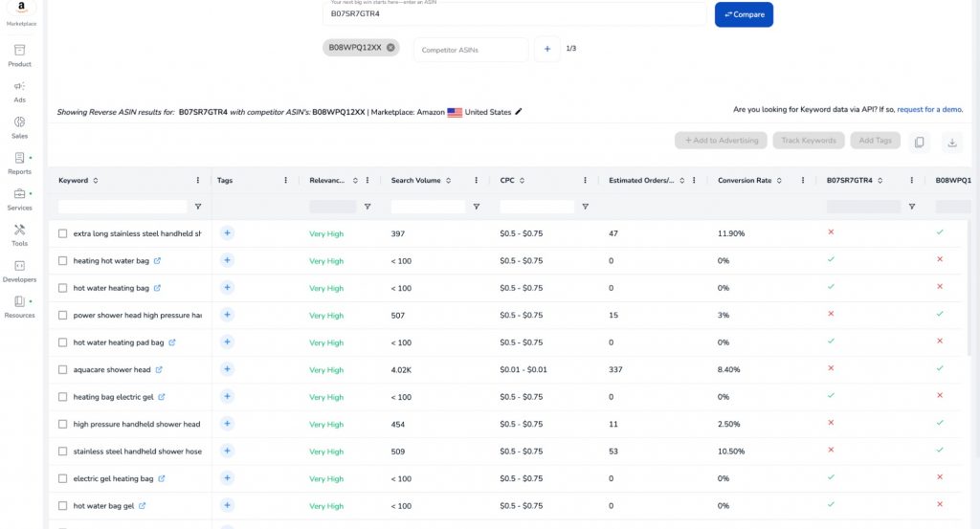
Task: Select checkbox for power shower head high pressure
Action: (62, 316)
